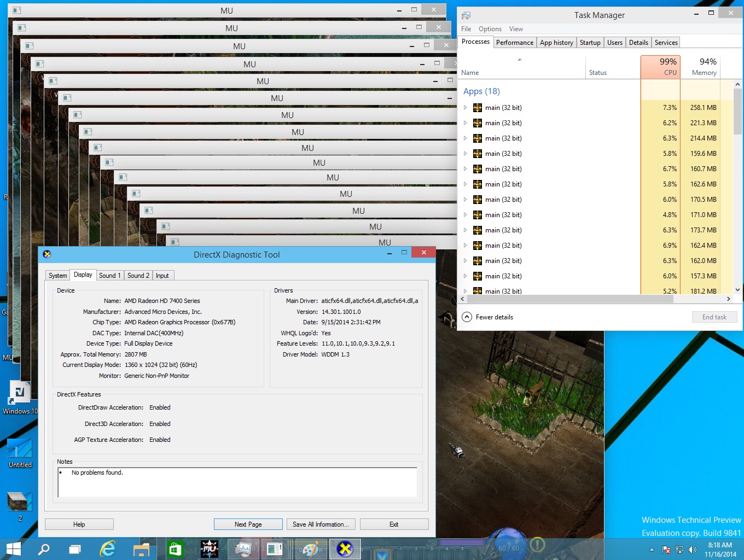Select the desktop icon labeled 2

click(x=20, y=506)
